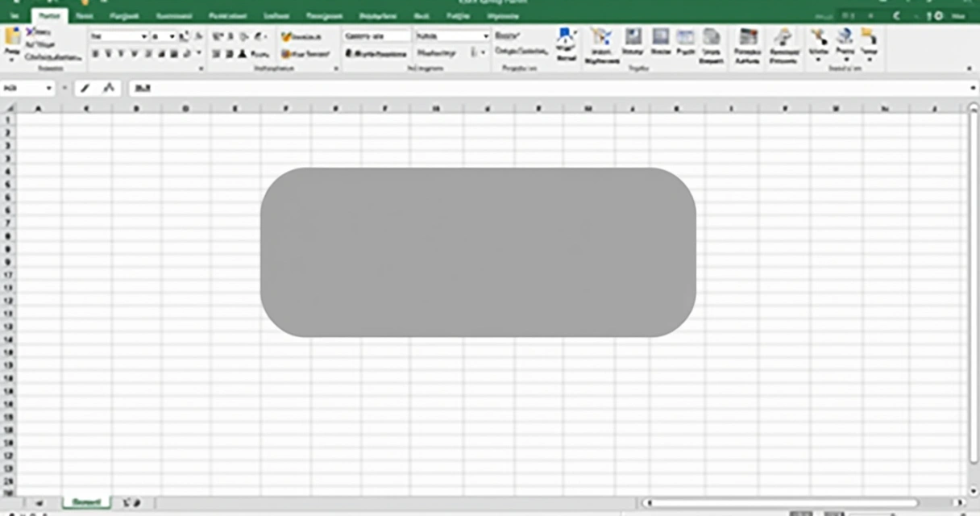Select the sheet tab at the bottom
This screenshot has width=980, height=516.
click(x=85, y=501)
